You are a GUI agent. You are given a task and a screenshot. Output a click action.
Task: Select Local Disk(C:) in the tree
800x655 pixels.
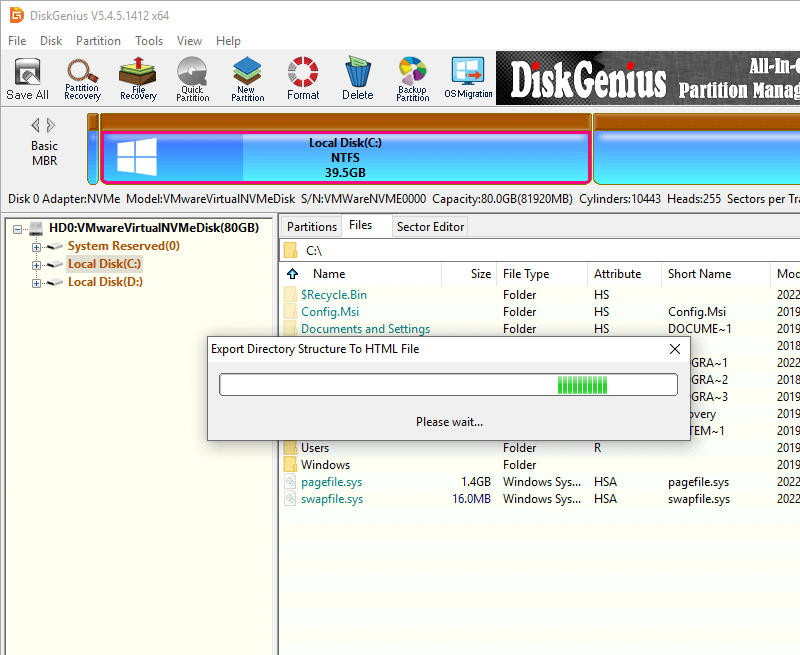[x=105, y=264]
